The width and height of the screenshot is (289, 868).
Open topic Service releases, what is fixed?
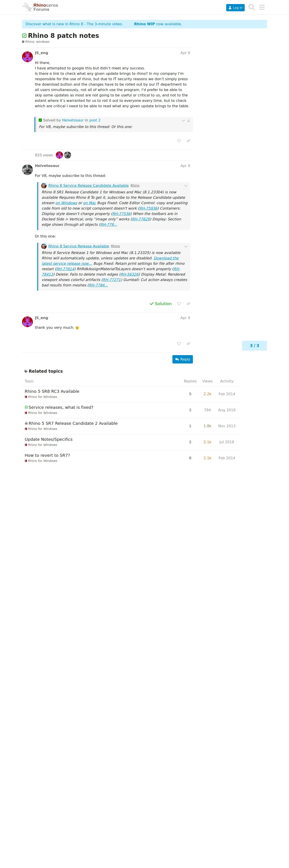[x=61, y=407]
